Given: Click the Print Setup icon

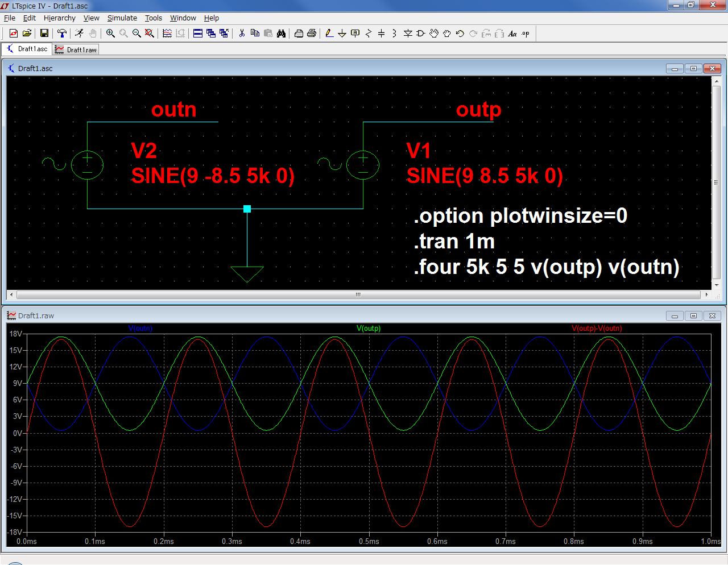Looking at the screenshot, I should coord(299,34).
